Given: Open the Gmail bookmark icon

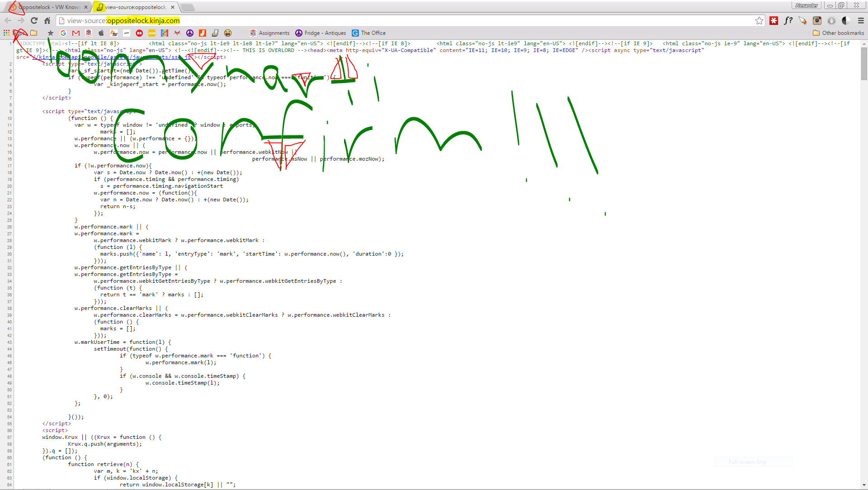Looking at the screenshot, I should tap(76, 33).
